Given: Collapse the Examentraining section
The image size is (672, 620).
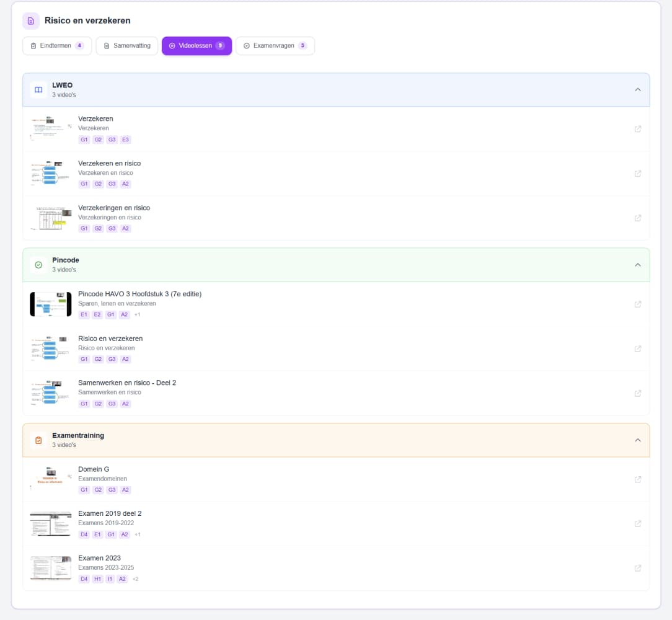Looking at the screenshot, I should pos(638,440).
